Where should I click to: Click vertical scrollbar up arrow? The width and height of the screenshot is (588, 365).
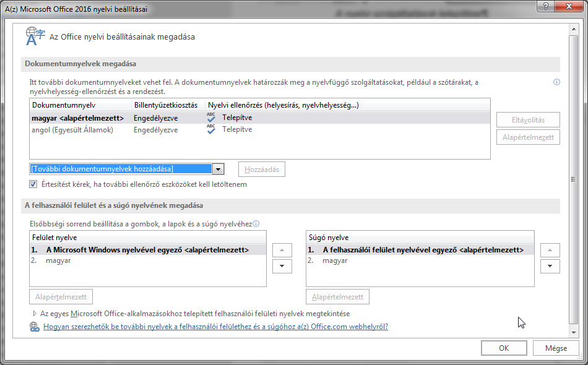(573, 29)
